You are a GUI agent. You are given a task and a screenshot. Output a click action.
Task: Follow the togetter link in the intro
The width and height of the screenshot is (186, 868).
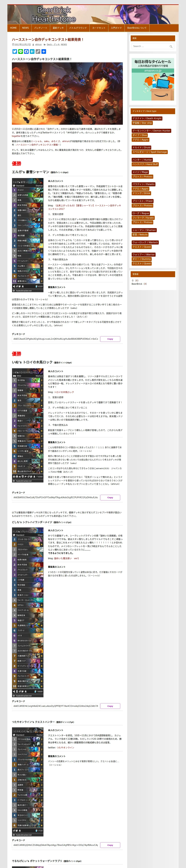[x=17, y=136]
